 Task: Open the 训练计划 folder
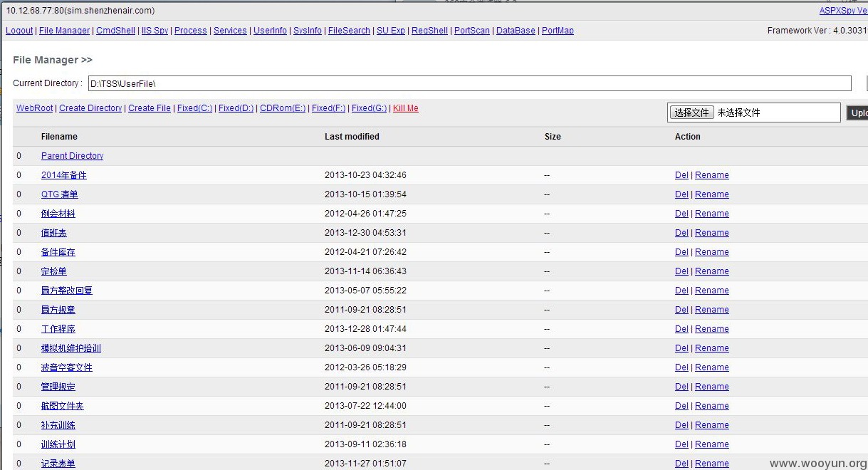pos(58,444)
